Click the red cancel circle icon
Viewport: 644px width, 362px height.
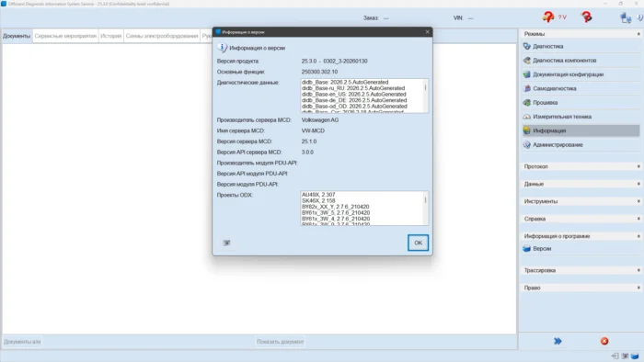point(604,341)
